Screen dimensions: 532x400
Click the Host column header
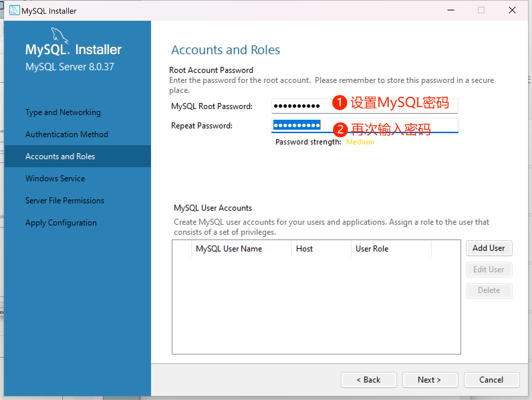pyautogui.click(x=321, y=249)
